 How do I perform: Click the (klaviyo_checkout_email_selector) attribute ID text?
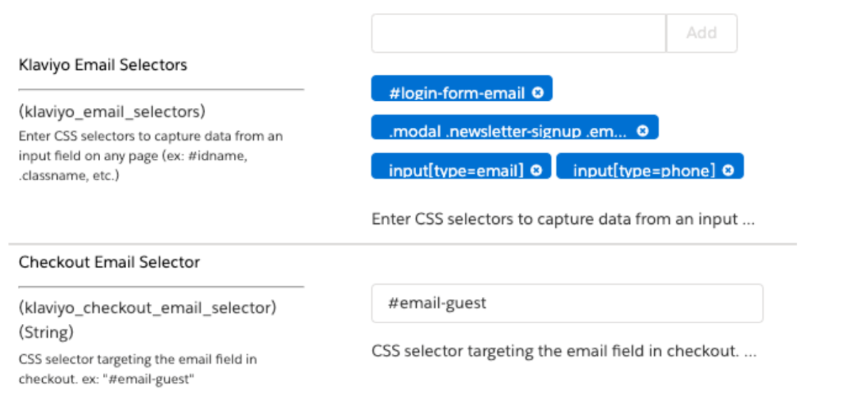[x=147, y=308]
